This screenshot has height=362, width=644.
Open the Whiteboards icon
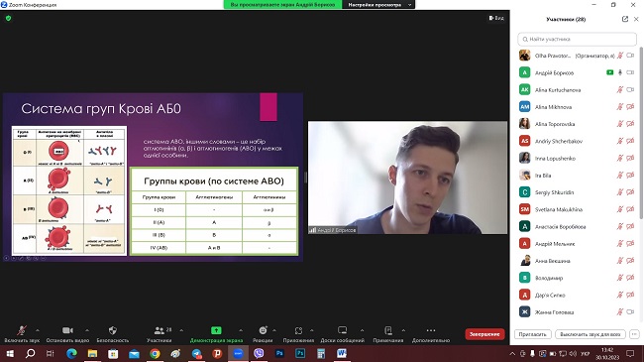click(342, 330)
